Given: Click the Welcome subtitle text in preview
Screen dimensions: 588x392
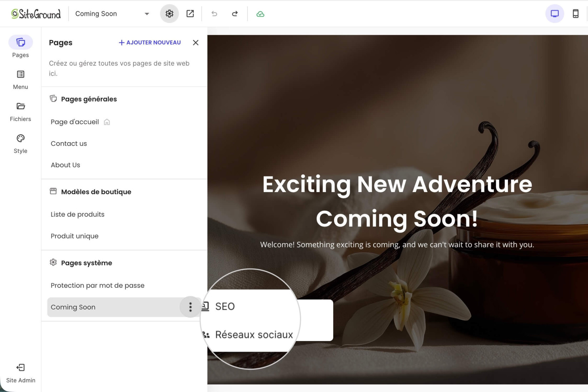Looking at the screenshot, I should coord(397,245).
